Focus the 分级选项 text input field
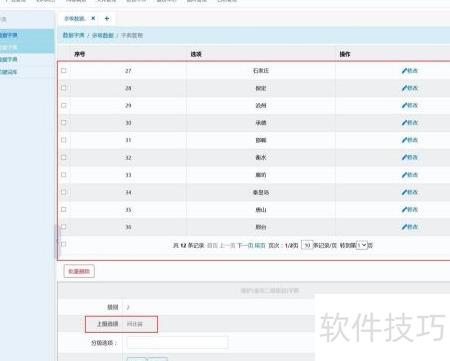 [x=177, y=343]
